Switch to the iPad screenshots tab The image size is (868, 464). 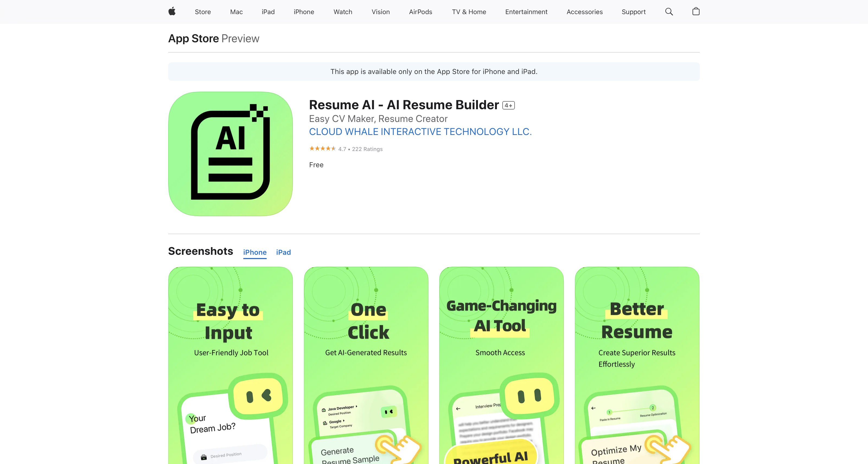(x=283, y=252)
